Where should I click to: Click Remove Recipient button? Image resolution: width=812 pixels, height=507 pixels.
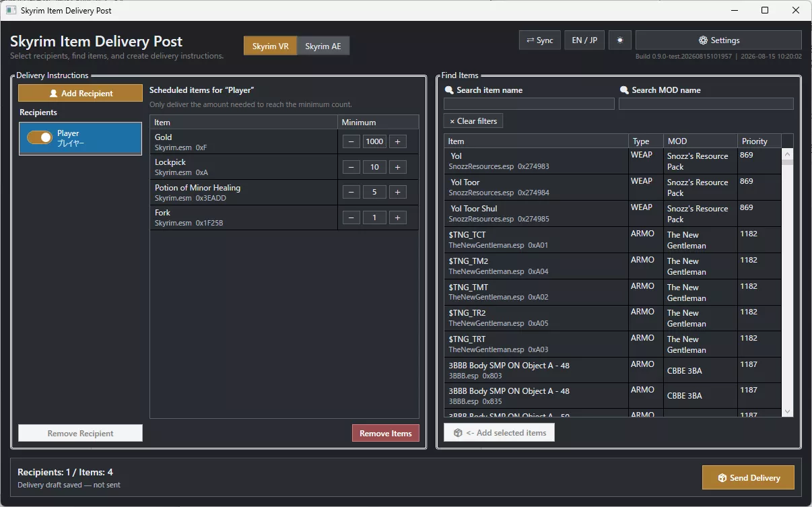point(80,433)
